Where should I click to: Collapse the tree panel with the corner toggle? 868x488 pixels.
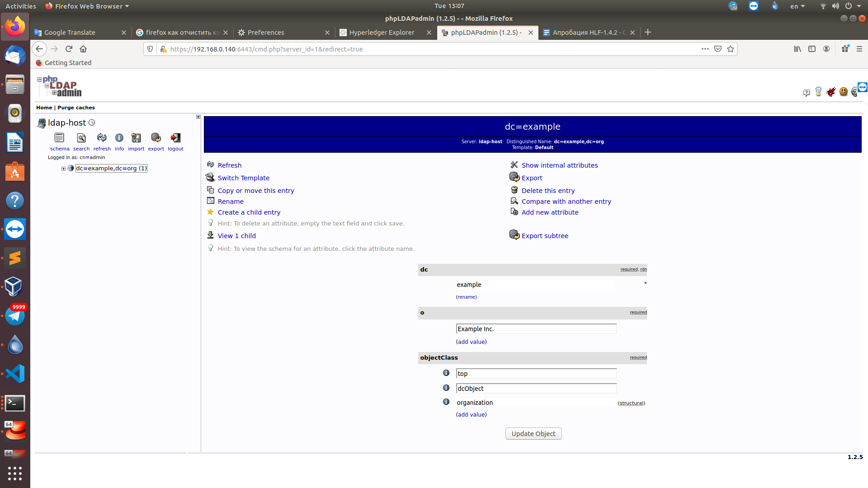tap(198, 117)
